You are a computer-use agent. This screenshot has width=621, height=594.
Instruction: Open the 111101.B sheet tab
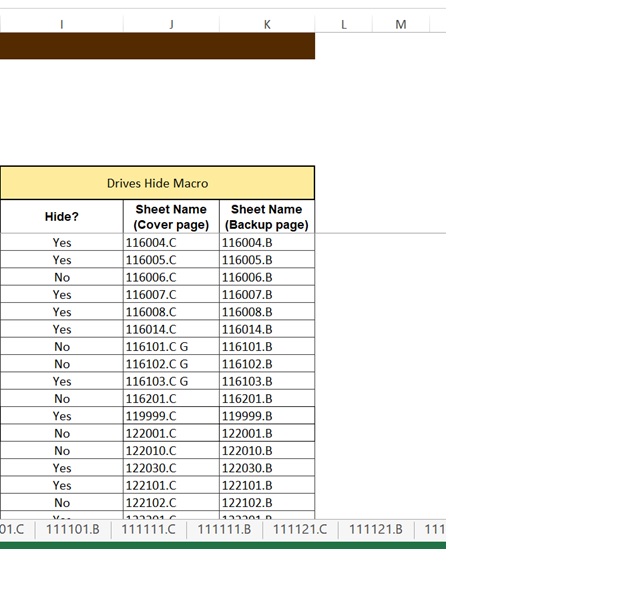[x=73, y=529]
